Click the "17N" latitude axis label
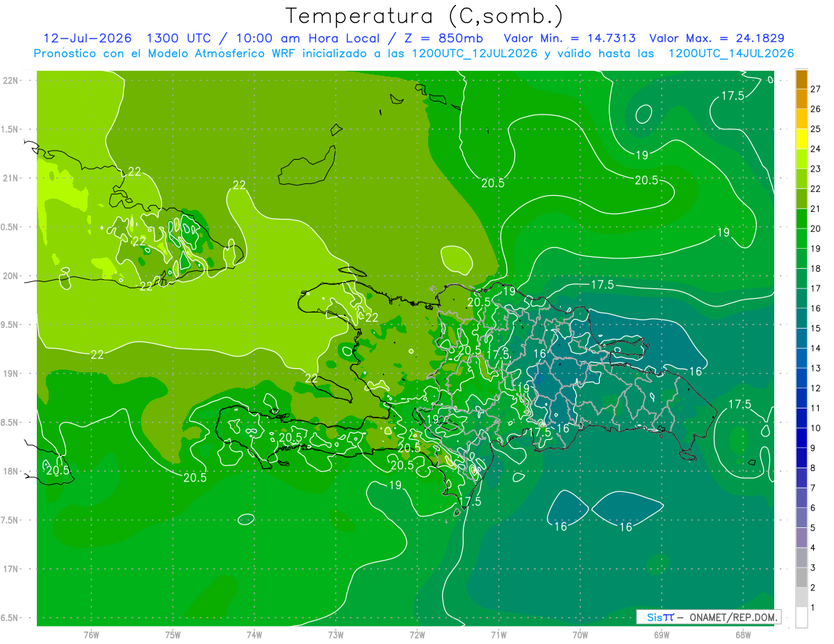Image resolution: width=834 pixels, height=644 pixels. tap(12, 569)
